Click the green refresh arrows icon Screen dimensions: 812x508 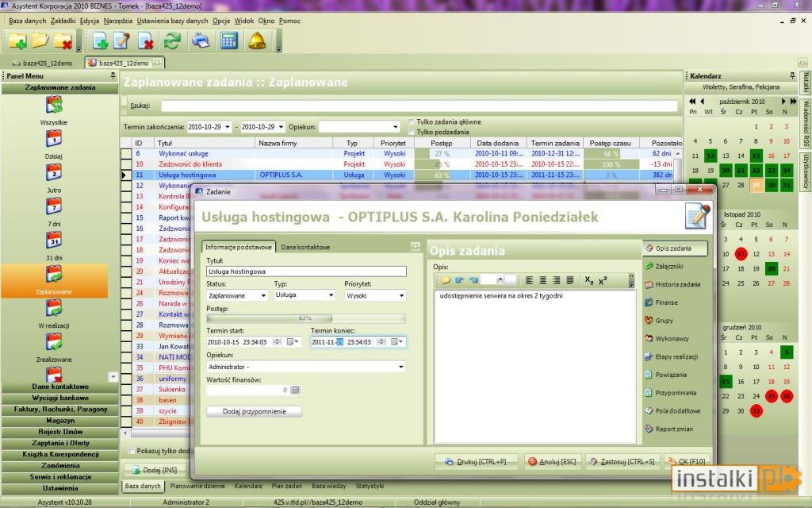tap(172, 40)
